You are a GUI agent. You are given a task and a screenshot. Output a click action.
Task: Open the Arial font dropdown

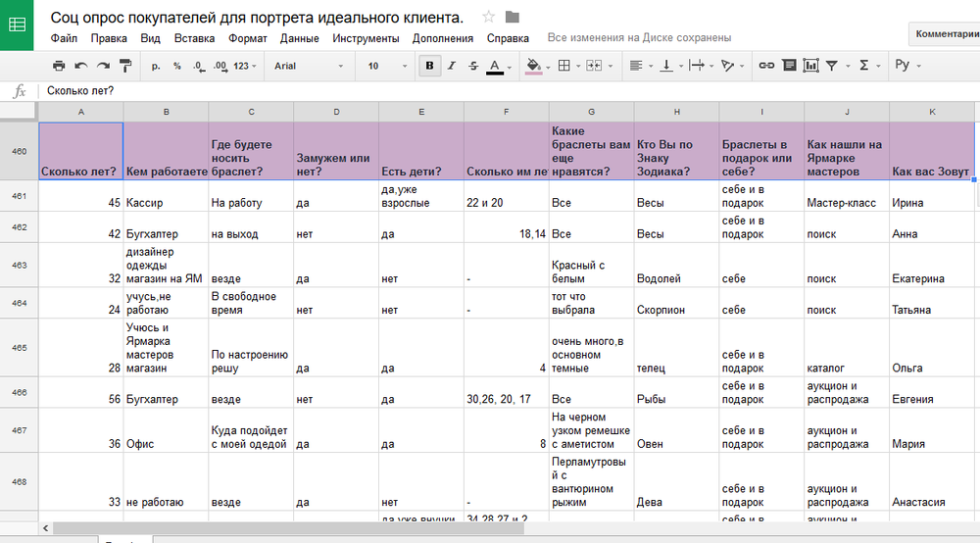[309, 66]
